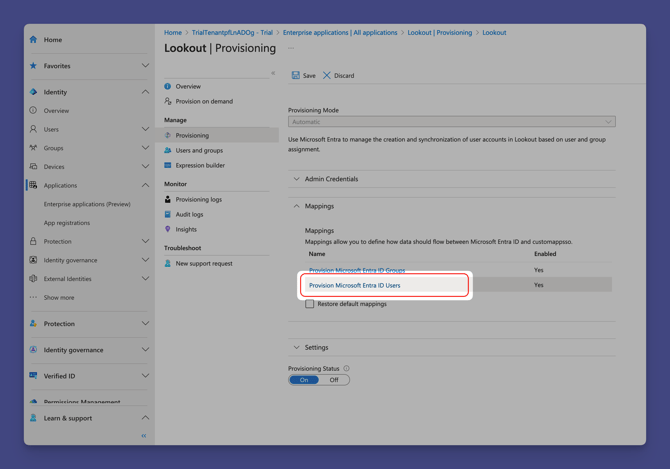Open the Provisioning Mode dropdown

click(452, 122)
